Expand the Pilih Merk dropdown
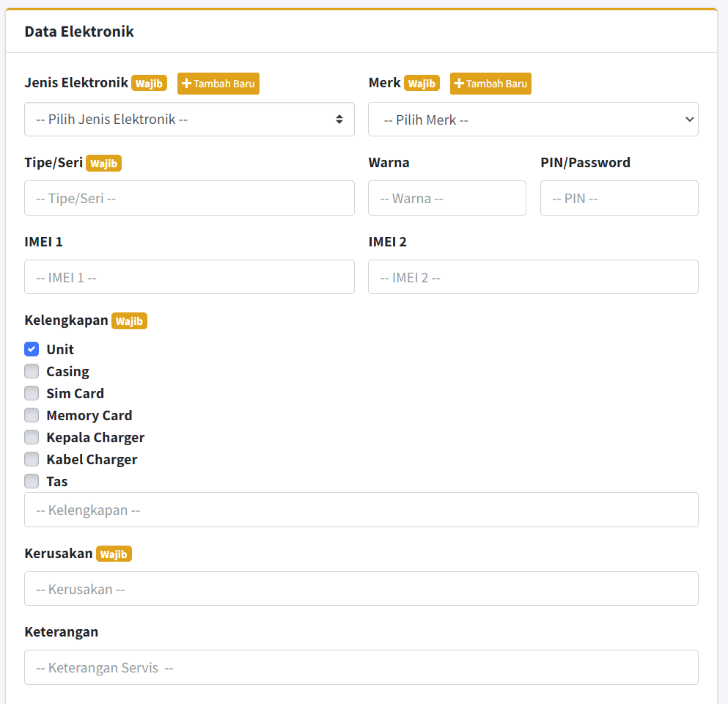The image size is (728, 704). tap(532, 120)
